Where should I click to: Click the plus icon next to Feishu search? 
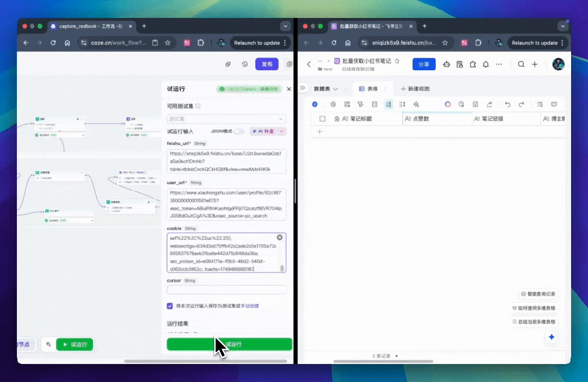535,64
